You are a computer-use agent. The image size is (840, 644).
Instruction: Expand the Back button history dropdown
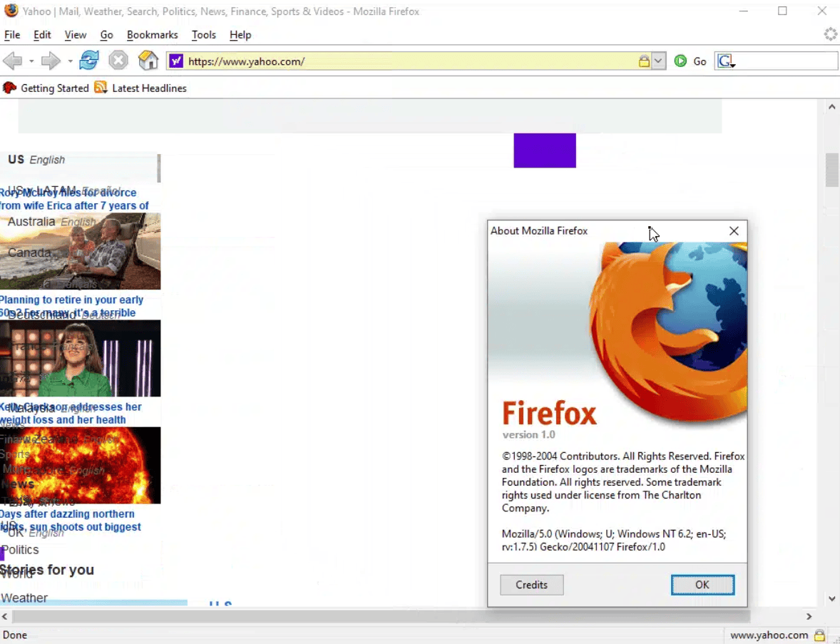(x=31, y=61)
